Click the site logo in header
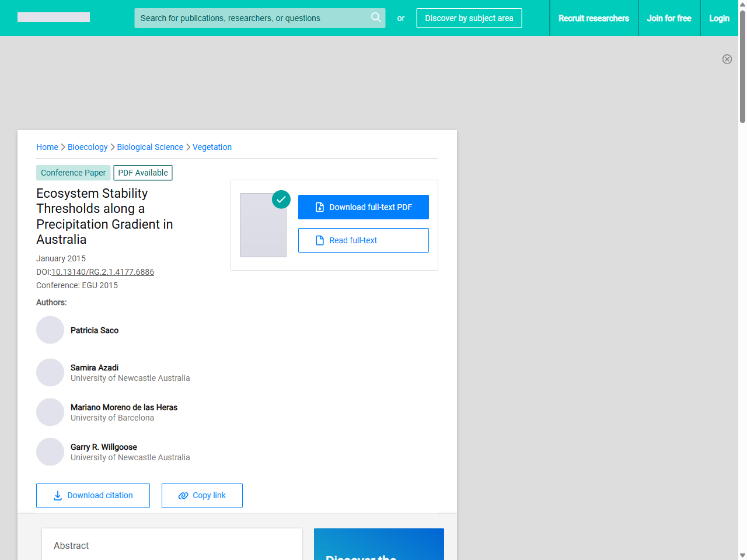The width and height of the screenshot is (747, 560). click(54, 17)
